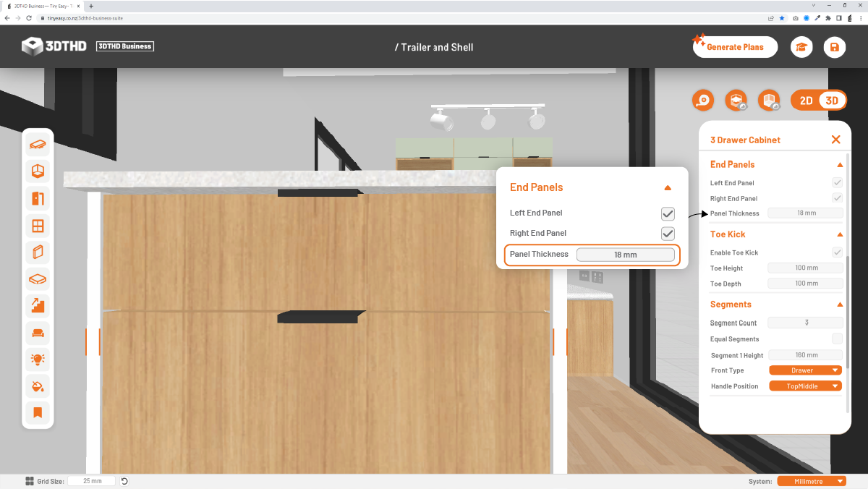Screen dimensions: 868x489
Task: Click the grid size reset icon
Action: click(x=124, y=481)
